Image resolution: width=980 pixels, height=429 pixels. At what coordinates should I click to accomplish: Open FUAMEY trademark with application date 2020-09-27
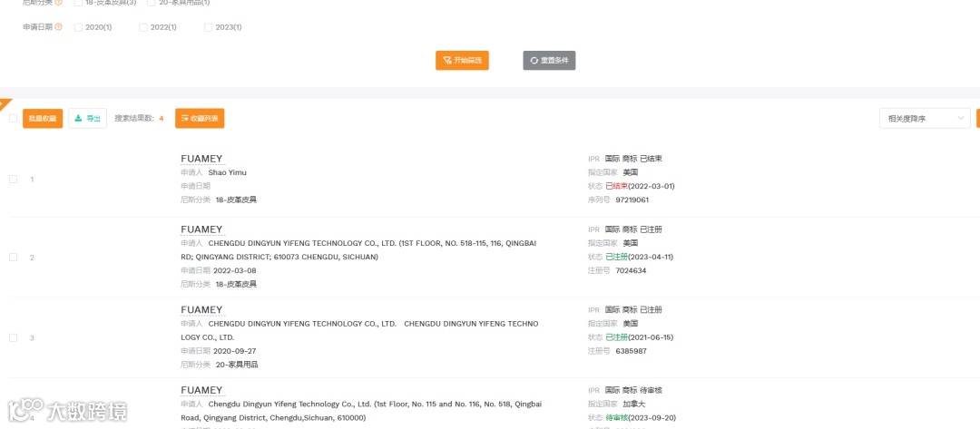(x=201, y=309)
